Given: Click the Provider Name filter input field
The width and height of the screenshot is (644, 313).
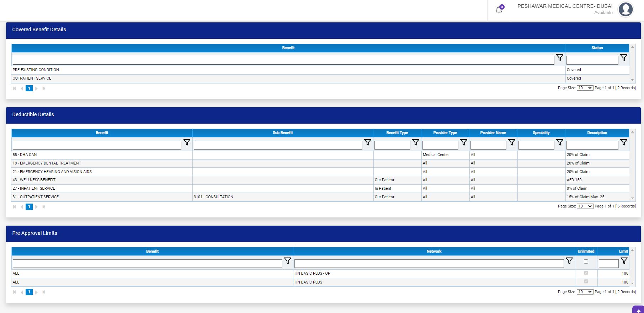Looking at the screenshot, I should (488, 145).
